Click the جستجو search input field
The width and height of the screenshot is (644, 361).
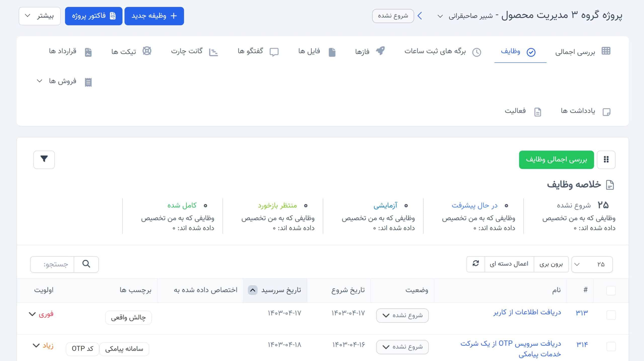[x=52, y=264]
